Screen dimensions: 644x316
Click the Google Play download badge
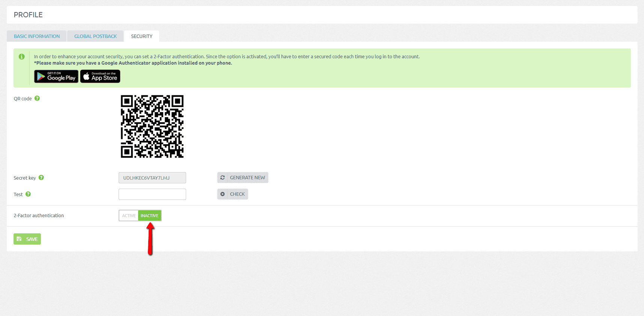click(56, 77)
